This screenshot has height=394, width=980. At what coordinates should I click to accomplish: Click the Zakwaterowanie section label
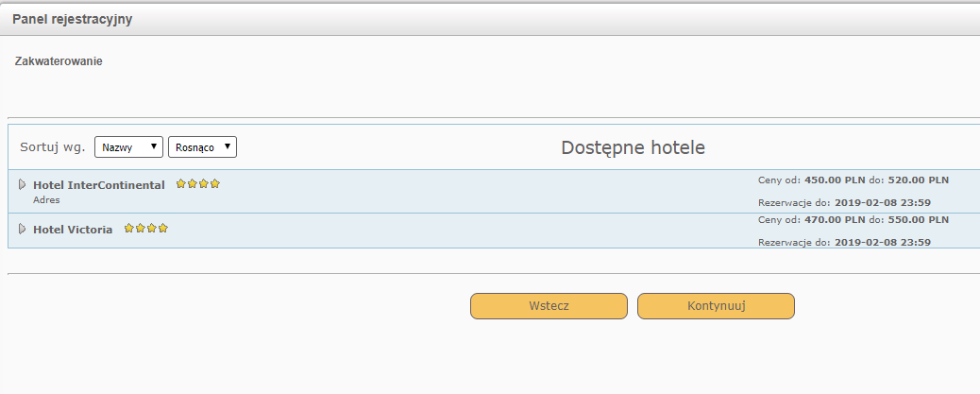pyautogui.click(x=59, y=61)
